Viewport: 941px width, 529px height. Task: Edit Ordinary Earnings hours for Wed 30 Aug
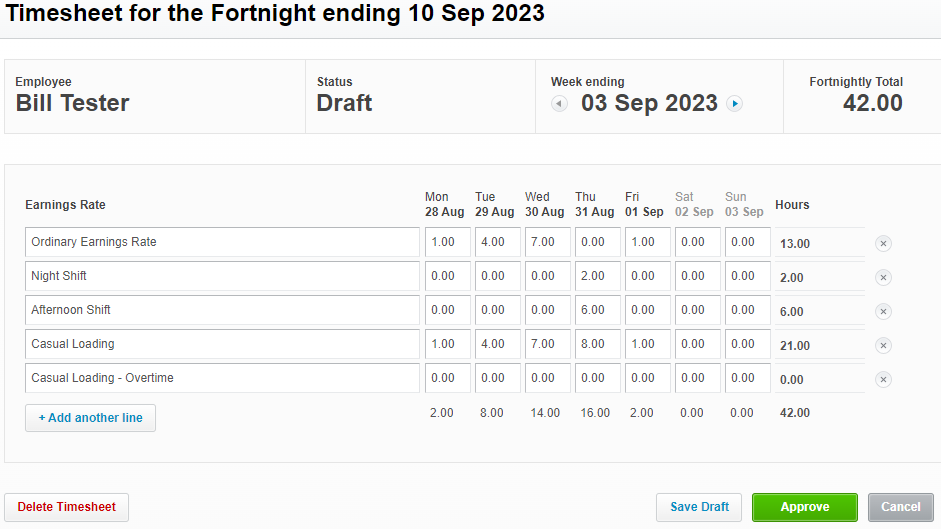click(x=548, y=242)
